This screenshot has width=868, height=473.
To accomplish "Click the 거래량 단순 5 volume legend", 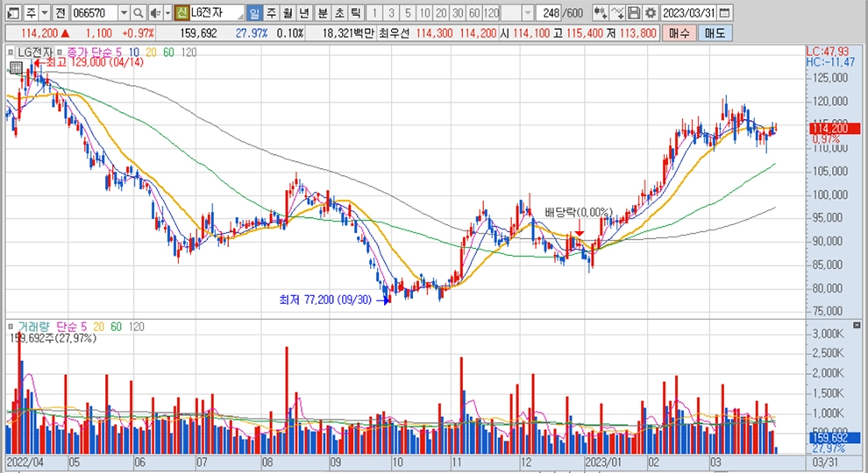I will click(x=53, y=327).
